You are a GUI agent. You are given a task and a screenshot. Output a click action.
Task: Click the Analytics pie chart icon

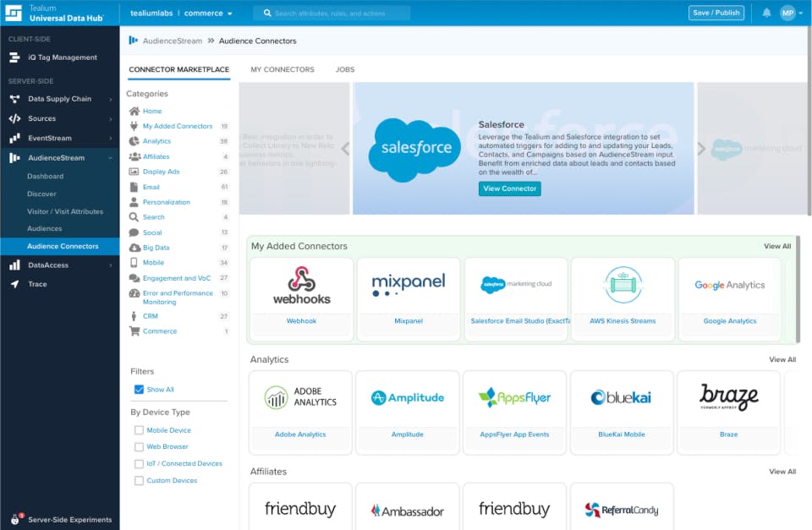[134, 141]
